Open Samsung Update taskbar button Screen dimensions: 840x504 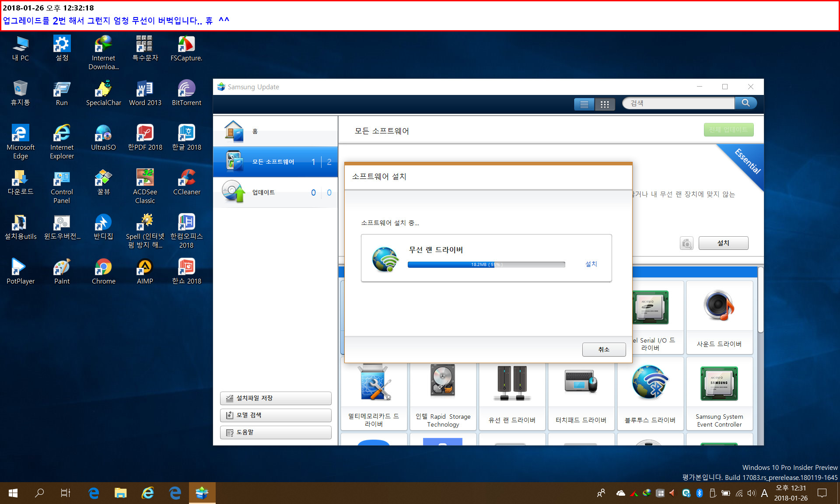coord(202,493)
